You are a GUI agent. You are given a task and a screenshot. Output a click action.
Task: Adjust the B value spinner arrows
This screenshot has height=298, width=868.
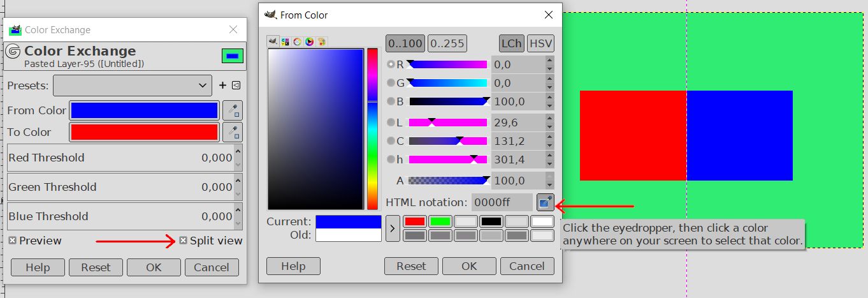pos(549,101)
